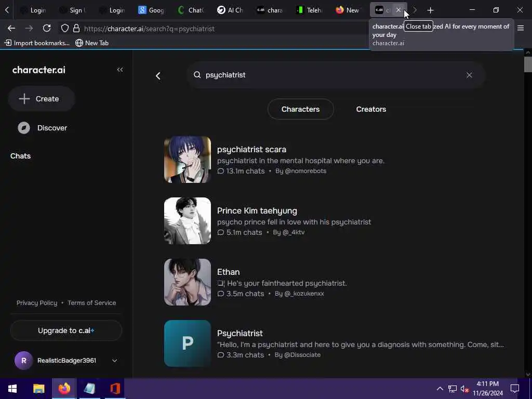This screenshot has height=399, width=532.
Task: Open tracking protection shield icon
Action: tap(65, 29)
